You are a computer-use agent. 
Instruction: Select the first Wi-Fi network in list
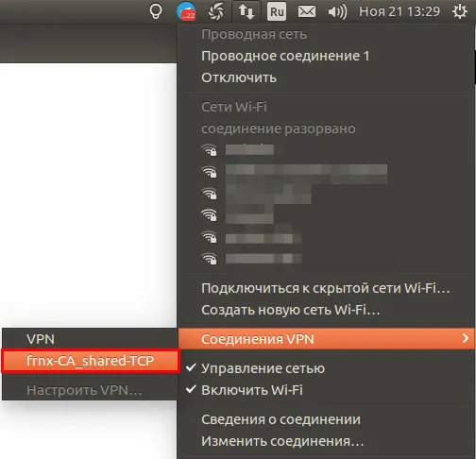pyautogui.click(x=326, y=150)
